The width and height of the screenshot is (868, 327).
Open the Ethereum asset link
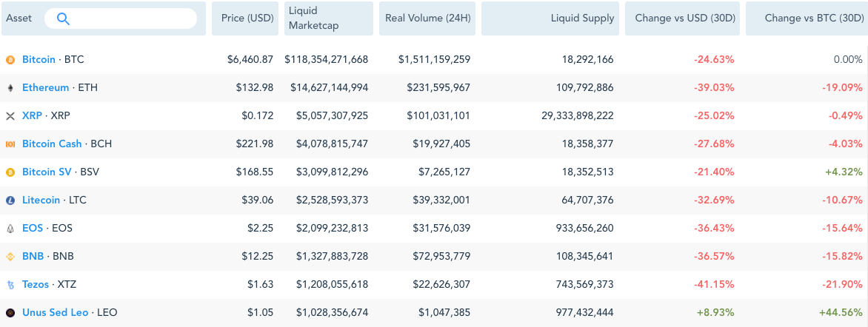coord(45,87)
